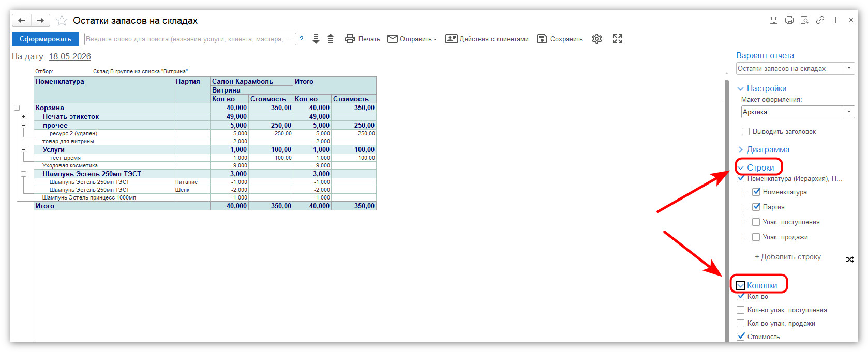Enable Выводить заголовок checkbox
Viewport: 868px width, 352px height.
pyautogui.click(x=745, y=131)
